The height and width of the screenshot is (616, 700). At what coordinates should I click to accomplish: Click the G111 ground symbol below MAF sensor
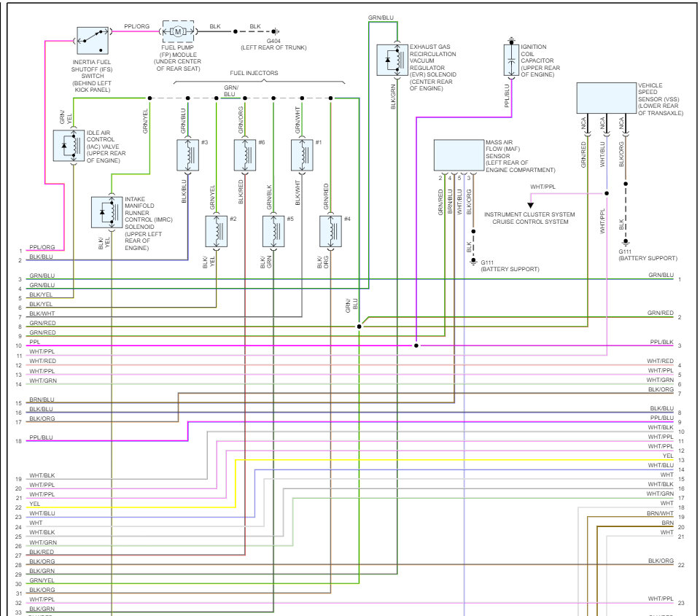tap(474, 262)
